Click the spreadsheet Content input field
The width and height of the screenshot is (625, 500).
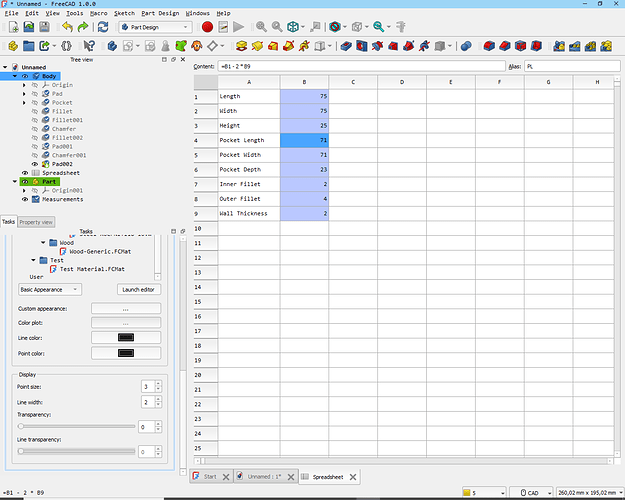[x=361, y=67]
